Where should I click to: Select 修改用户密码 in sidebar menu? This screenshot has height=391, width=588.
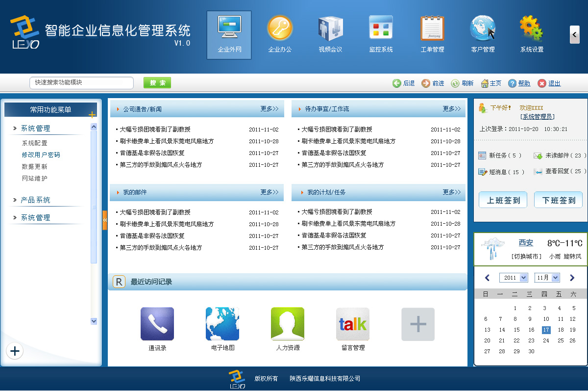click(41, 155)
